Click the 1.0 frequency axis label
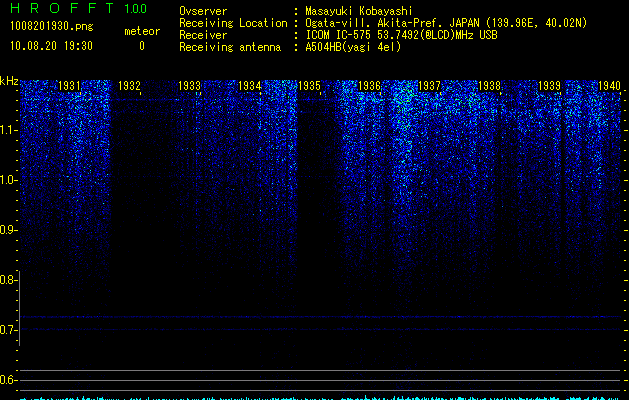The height and width of the screenshot is (400, 629). tap(8, 180)
